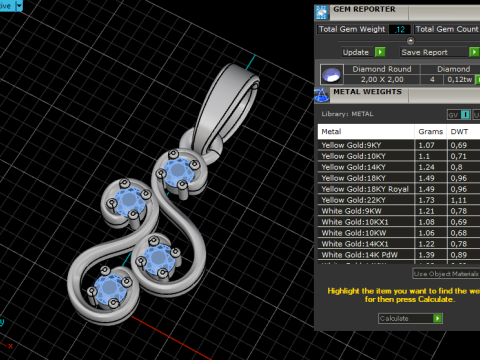The image size is (480, 360).
Task: Click the Grams column header
Action: (431, 132)
